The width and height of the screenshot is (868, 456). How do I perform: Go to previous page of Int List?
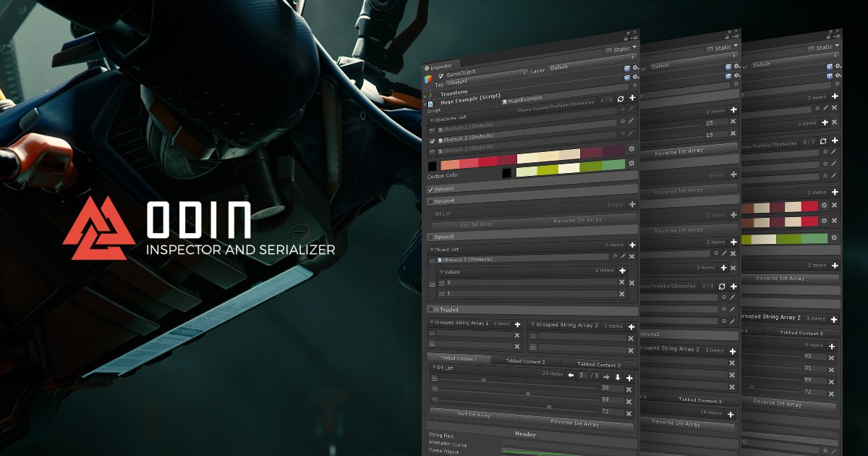(571, 376)
